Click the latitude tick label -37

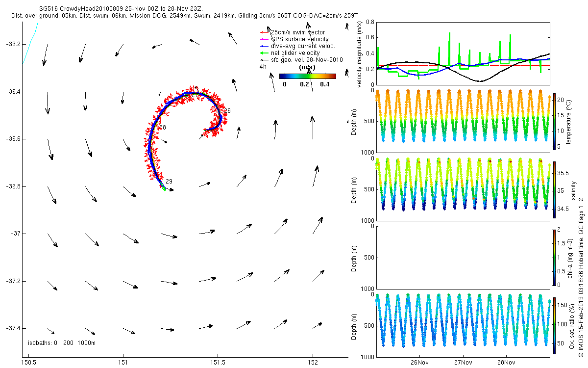(x=16, y=234)
